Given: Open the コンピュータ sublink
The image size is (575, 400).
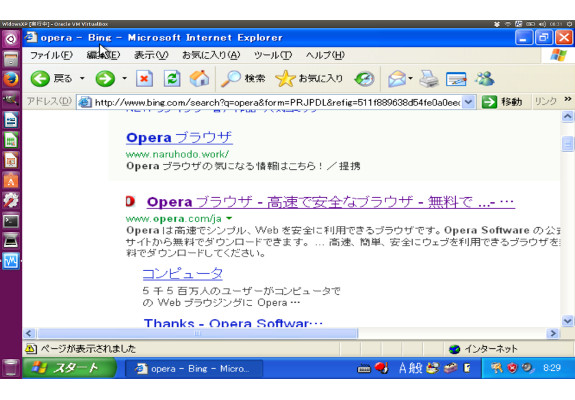Looking at the screenshot, I should pos(183,274).
